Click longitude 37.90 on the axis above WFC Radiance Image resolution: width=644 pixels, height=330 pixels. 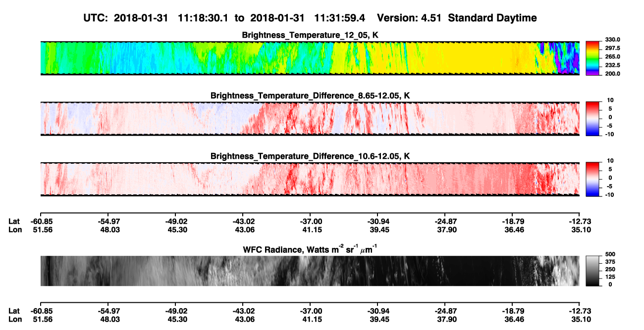445,229
